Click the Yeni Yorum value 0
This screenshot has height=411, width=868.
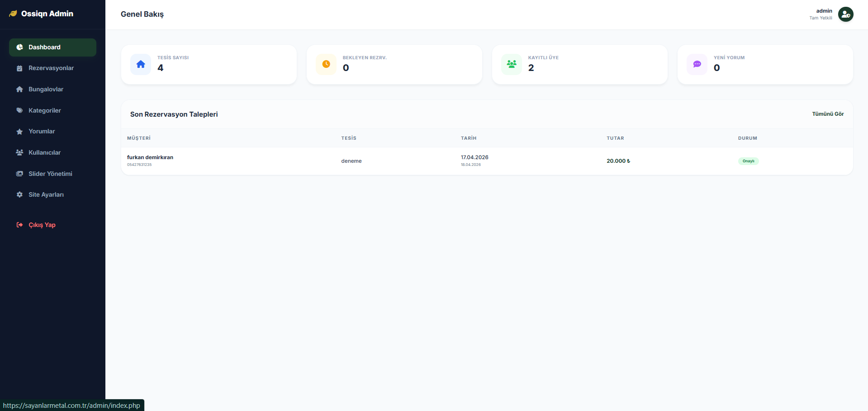point(717,68)
